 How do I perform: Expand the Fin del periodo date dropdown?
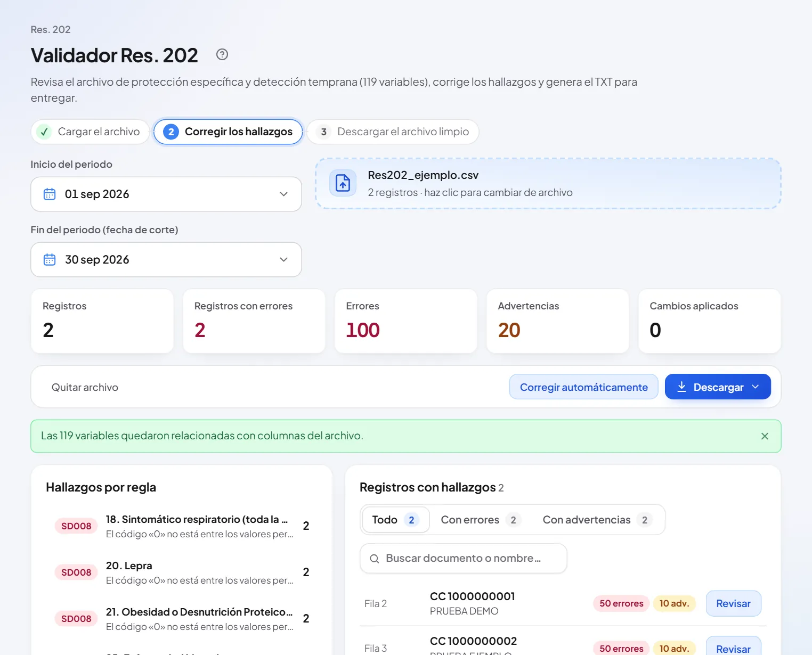pyautogui.click(x=283, y=259)
